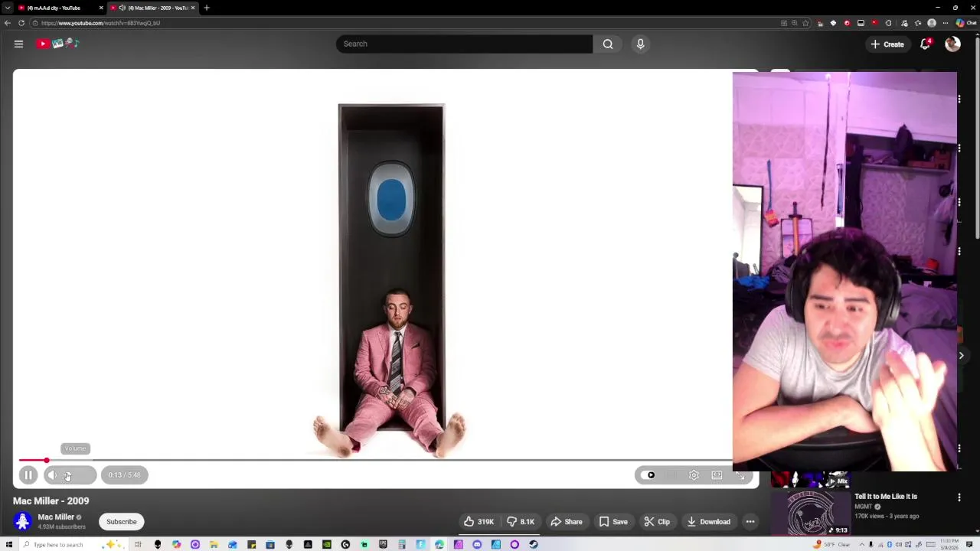Click the search magnifier button

(608, 44)
